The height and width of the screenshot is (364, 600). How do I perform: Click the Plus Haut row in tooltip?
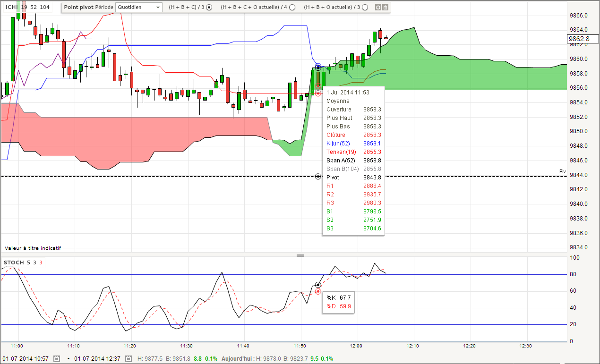click(353, 118)
